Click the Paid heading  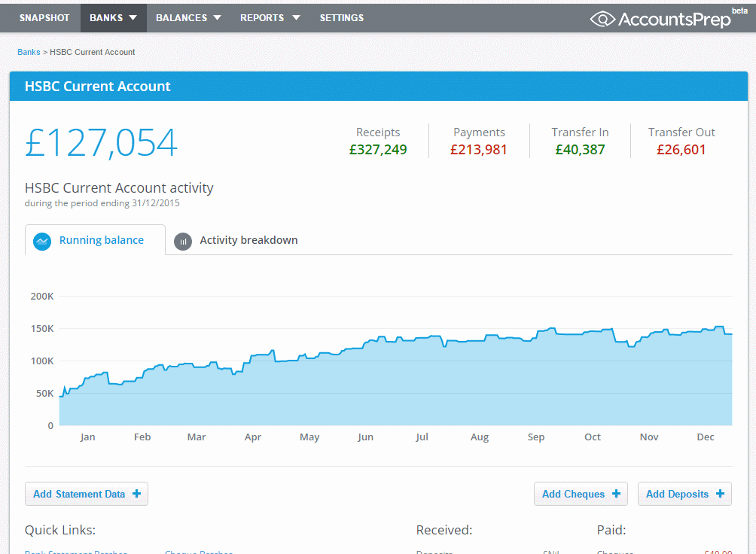pos(611,530)
